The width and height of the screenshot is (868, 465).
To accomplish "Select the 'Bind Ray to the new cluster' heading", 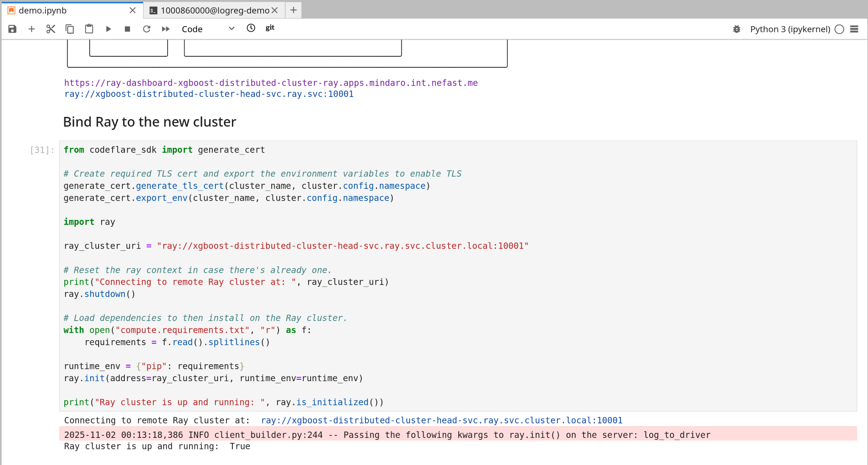I will [149, 122].
